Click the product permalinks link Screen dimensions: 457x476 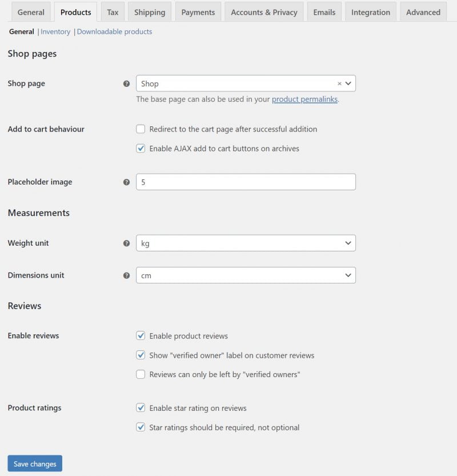[x=305, y=98]
